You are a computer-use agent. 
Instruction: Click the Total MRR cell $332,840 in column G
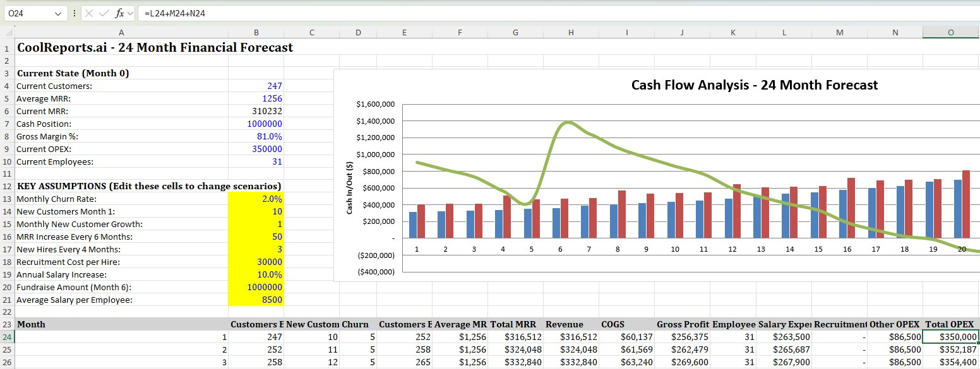coord(515,362)
